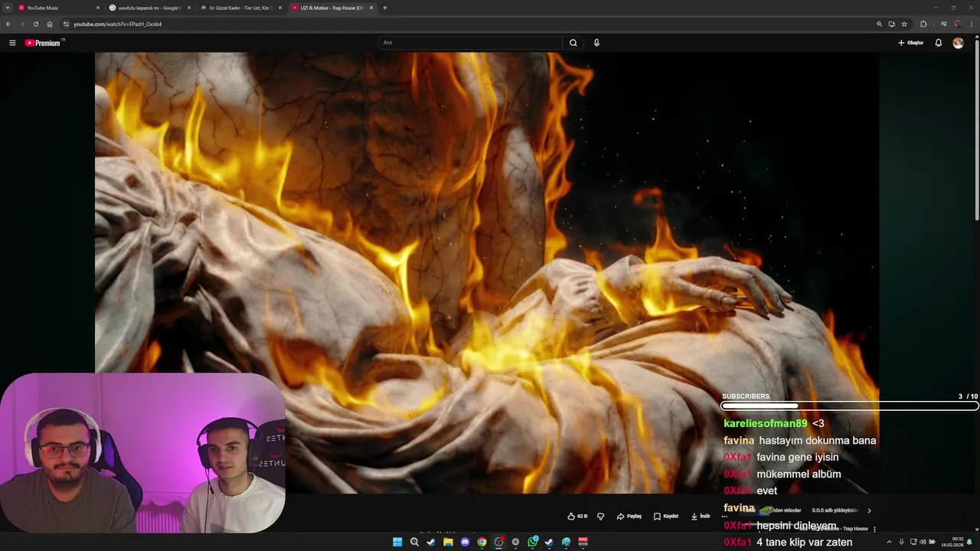Open the Chrome home page button
This screenshot has height=551, width=980.
click(x=50, y=24)
